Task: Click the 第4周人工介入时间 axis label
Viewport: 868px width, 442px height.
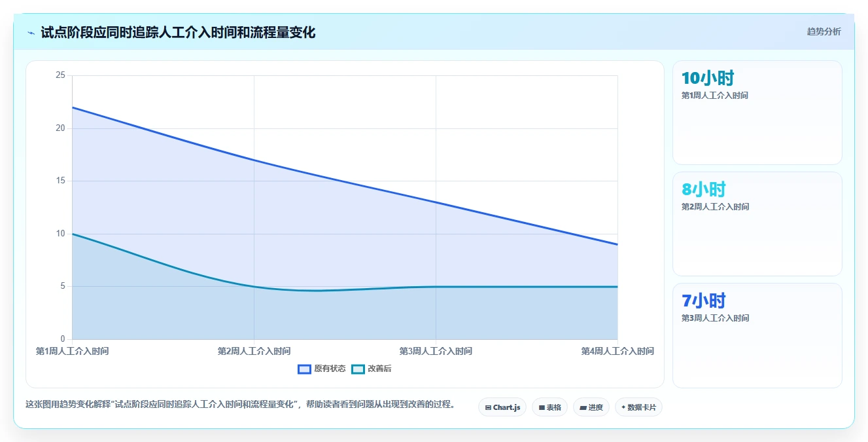Action: (x=617, y=351)
